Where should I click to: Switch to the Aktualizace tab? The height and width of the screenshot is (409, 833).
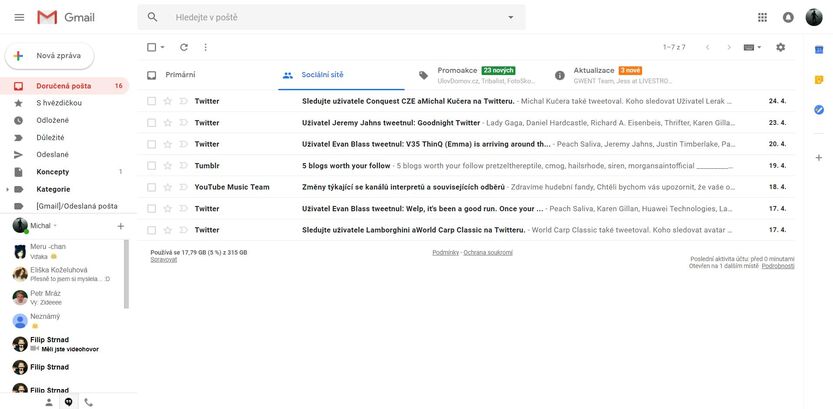click(613, 75)
